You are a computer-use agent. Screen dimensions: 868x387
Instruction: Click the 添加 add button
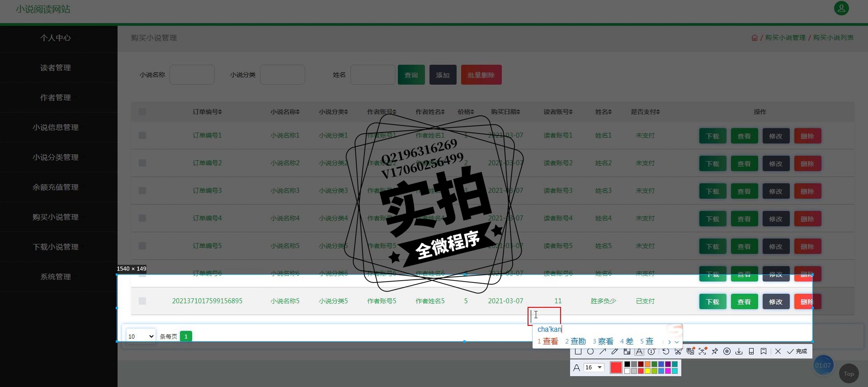coord(443,75)
